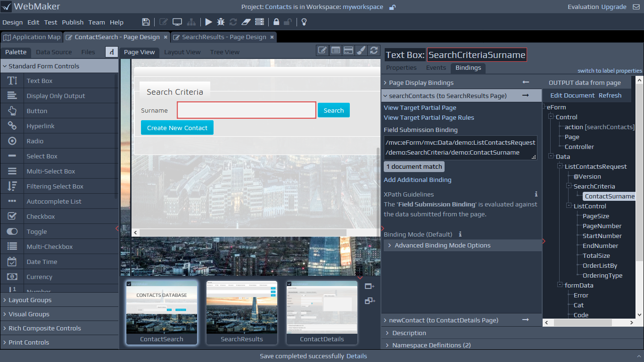Click View Target Partial Page link
Image resolution: width=644 pixels, height=362 pixels.
pyautogui.click(x=420, y=107)
